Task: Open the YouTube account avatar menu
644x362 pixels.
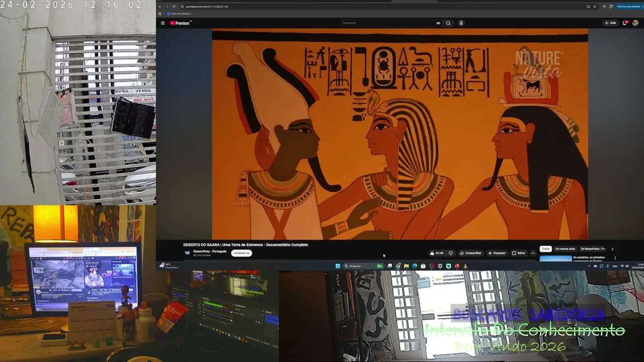Action: 635,23
